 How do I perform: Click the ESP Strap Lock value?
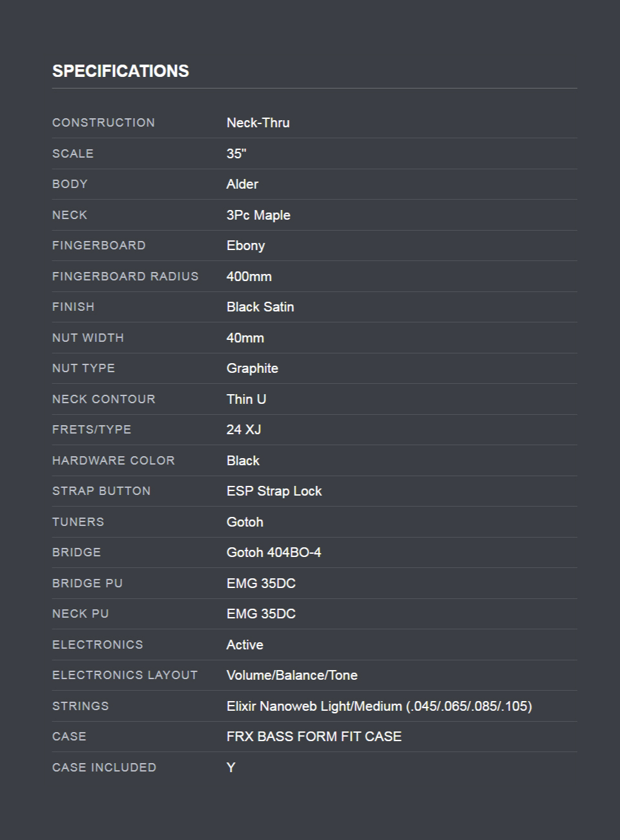coord(274,491)
